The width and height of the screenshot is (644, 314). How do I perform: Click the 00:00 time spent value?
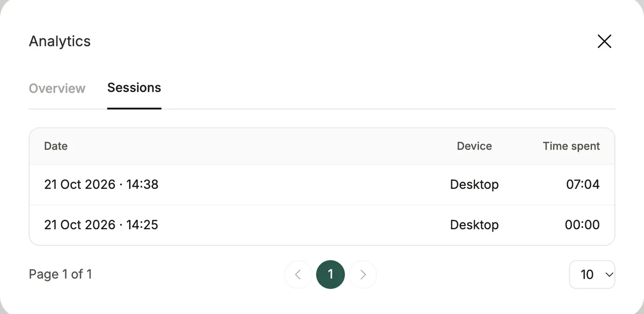pyautogui.click(x=582, y=225)
